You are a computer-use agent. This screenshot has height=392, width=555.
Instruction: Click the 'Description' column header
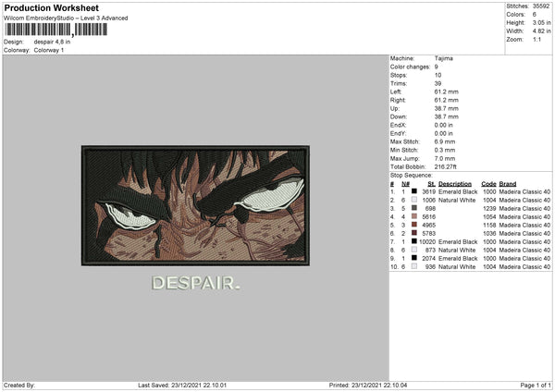coord(455,184)
